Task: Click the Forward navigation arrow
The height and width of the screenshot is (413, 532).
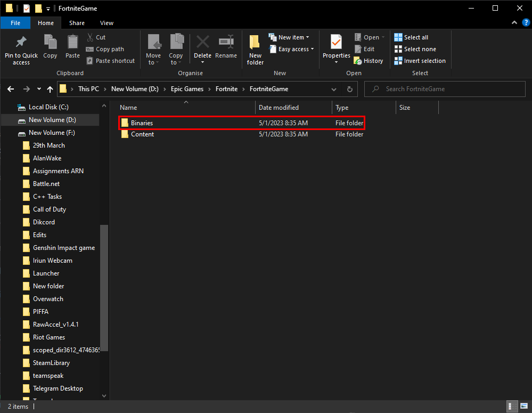Action: pyautogui.click(x=27, y=89)
